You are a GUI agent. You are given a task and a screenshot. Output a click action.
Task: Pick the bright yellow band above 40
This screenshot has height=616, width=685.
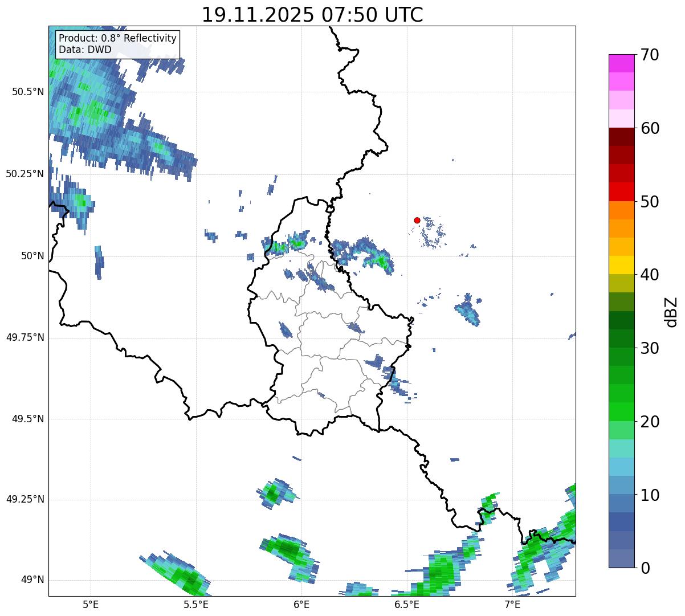(621, 265)
